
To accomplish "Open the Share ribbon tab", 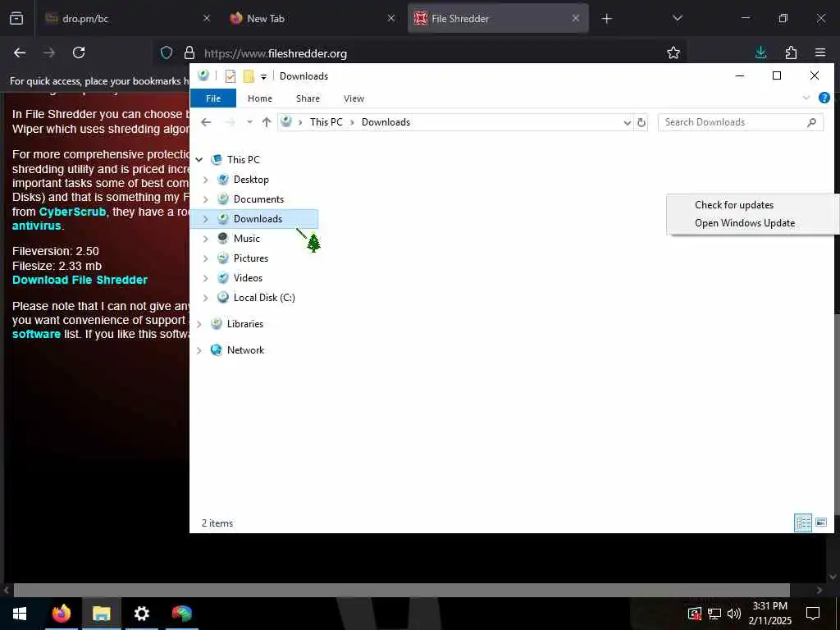I will click(x=308, y=98).
